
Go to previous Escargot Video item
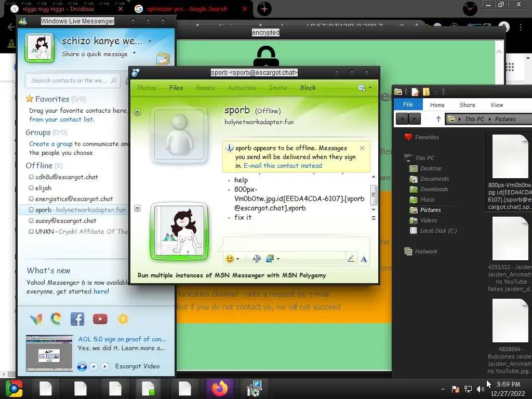point(94,366)
